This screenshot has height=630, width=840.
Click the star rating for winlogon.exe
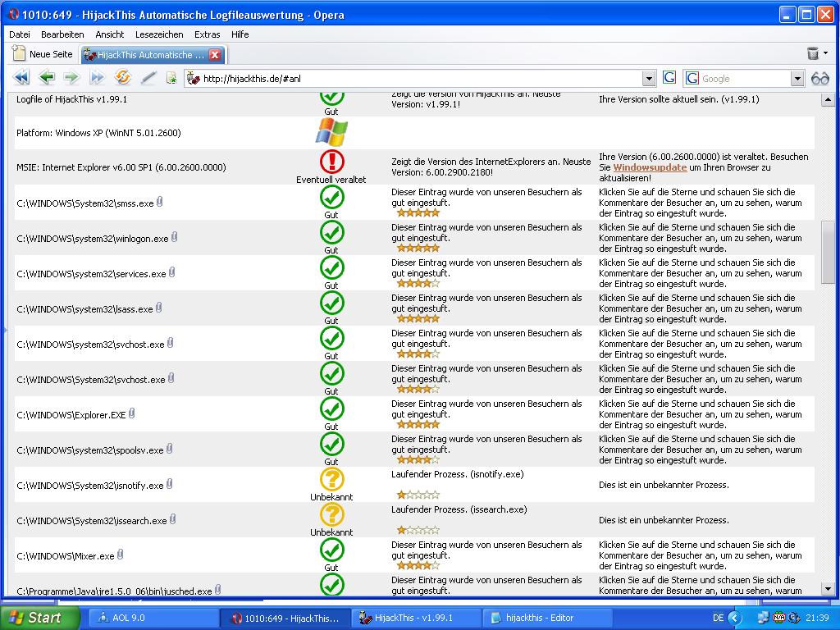[418, 249]
